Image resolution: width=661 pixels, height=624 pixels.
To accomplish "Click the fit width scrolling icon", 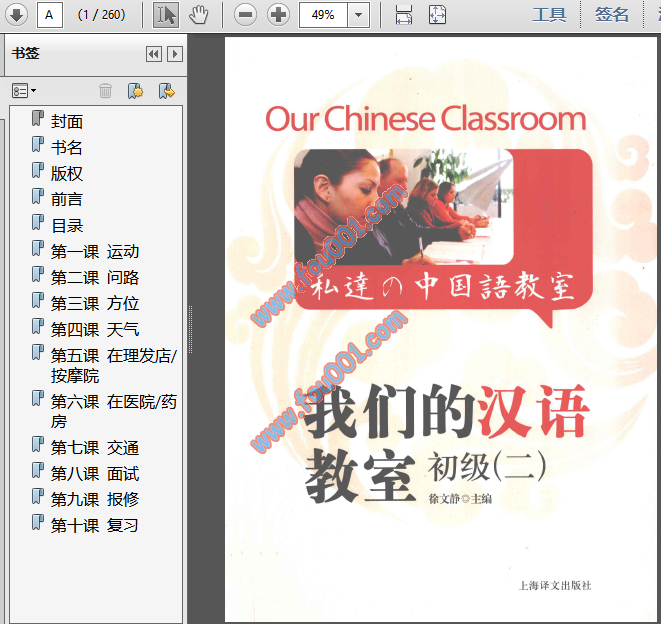I will (404, 15).
